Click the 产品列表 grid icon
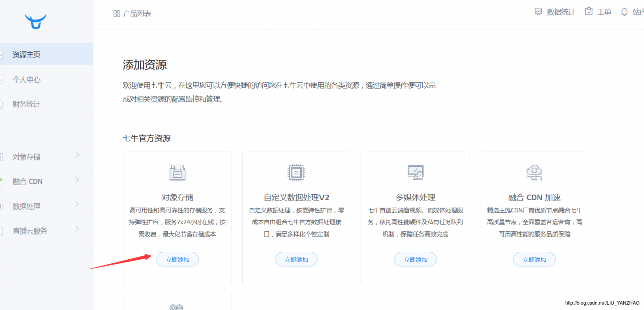The height and width of the screenshot is (310, 644). point(117,14)
